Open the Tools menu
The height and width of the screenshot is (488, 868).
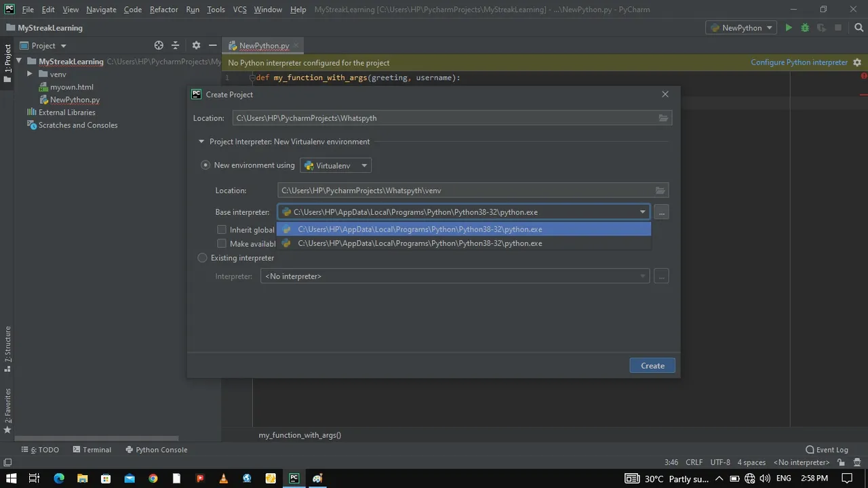click(216, 9)
